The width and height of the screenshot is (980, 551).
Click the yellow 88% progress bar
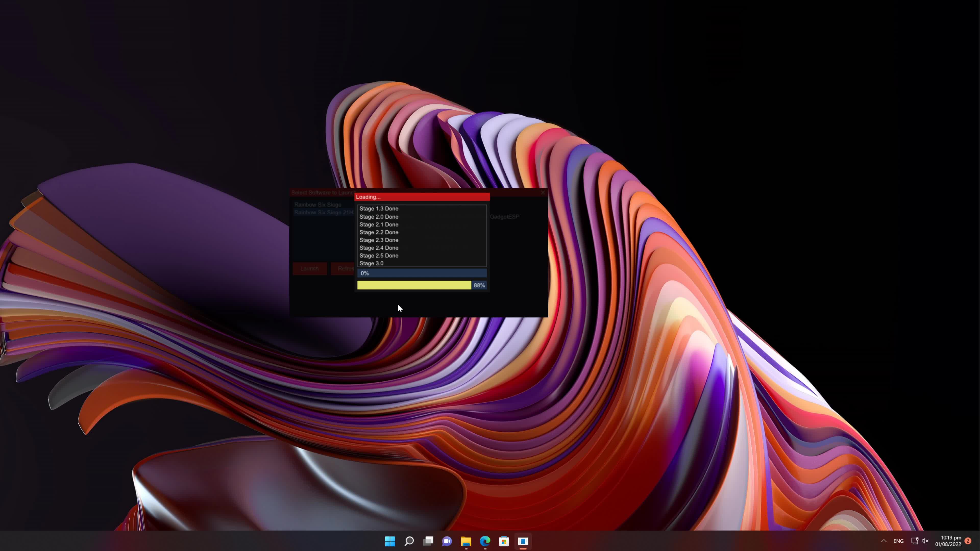[413, 285]
